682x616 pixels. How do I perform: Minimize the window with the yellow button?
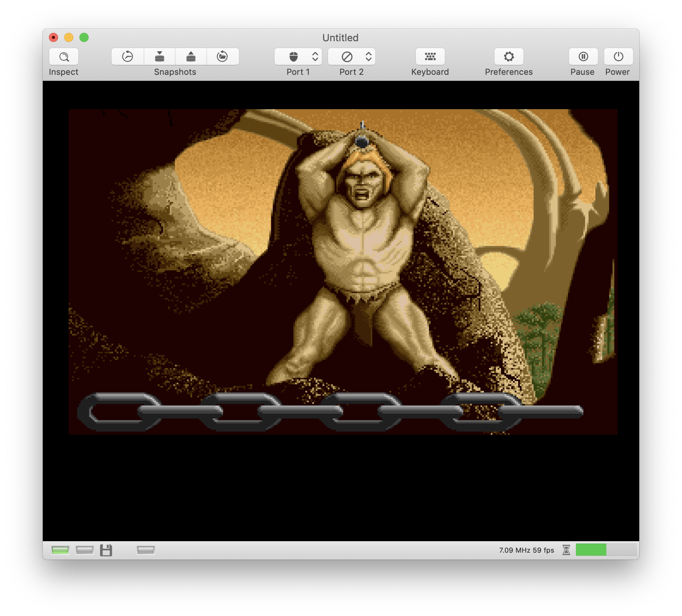(69, 37)
